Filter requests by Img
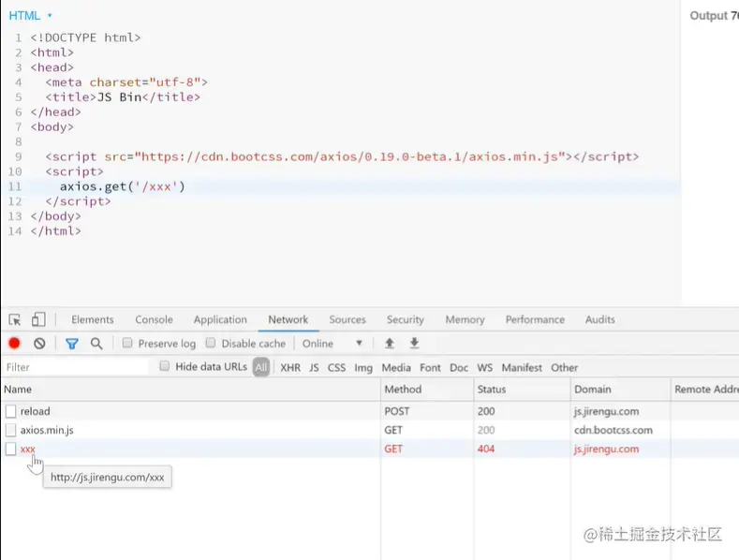The height and width of the screenshot is (560, 739). click(x=363, y=368)
